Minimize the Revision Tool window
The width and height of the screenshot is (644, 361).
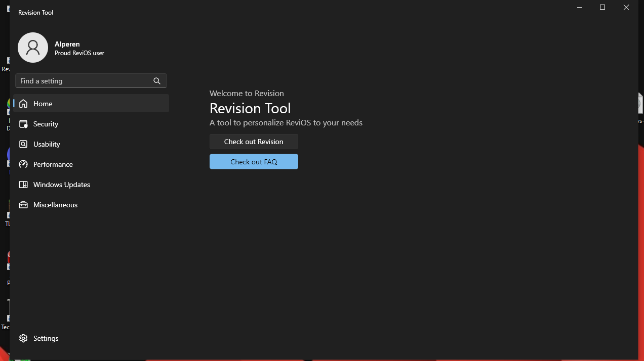[x=579, y=7]
